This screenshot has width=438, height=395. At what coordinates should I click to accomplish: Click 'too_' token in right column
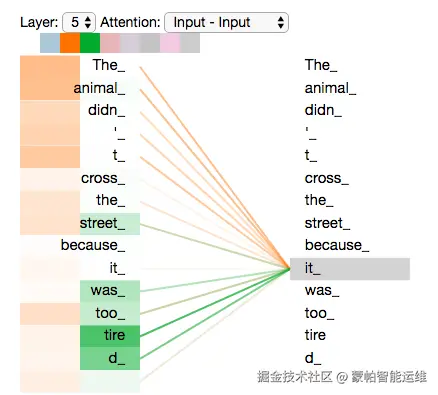click(319, 313)
